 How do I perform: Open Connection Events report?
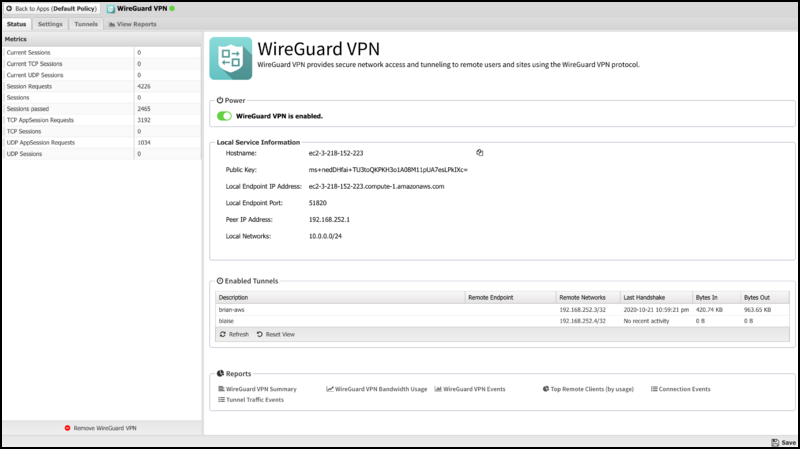(681, 389)
